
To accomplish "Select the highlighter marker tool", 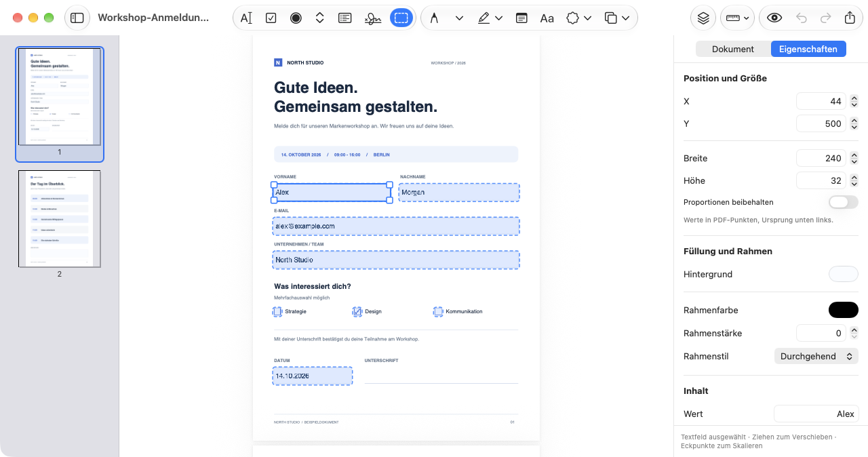I will point(484,18).
